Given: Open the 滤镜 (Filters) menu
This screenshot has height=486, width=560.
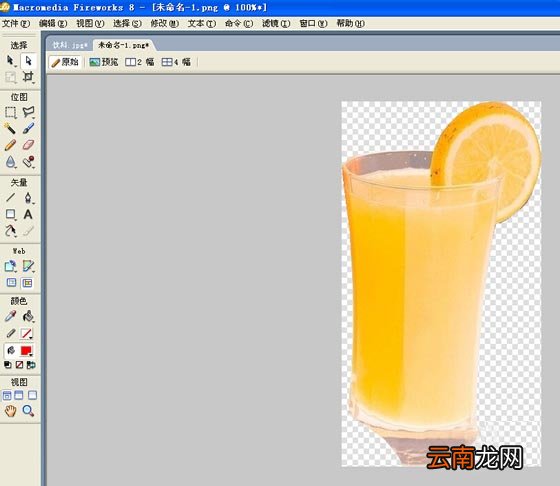Looking at the screenshot, I should [x=276, y=24].
